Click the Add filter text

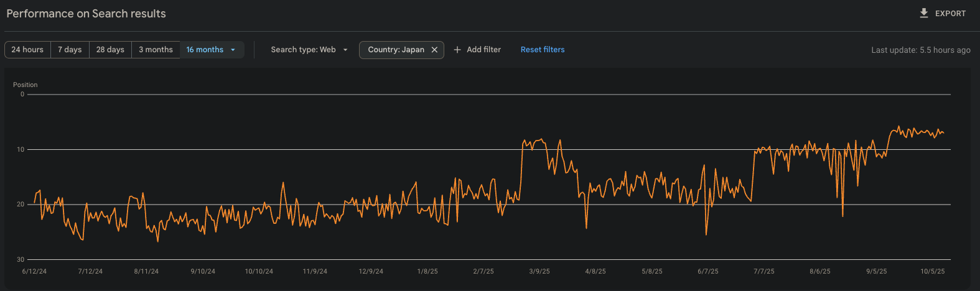[x=483, y=50]
